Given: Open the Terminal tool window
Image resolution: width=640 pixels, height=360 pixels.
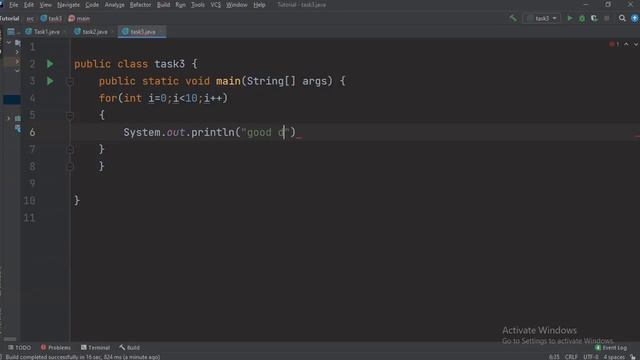Looking at the screenshot, I should click(x=95, y=347).
